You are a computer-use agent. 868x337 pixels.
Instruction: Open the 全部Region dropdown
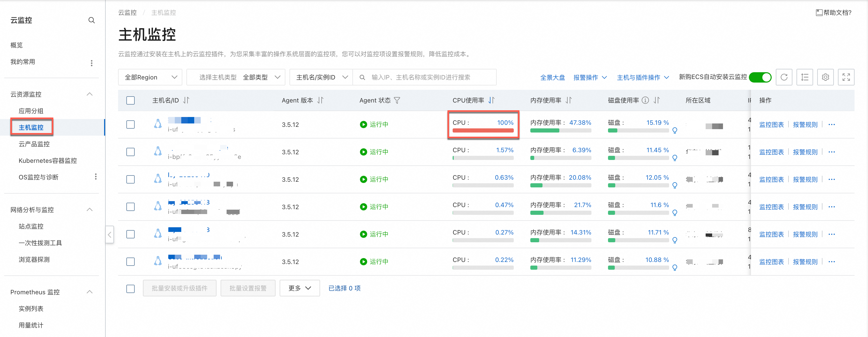(x=150, y=77)
